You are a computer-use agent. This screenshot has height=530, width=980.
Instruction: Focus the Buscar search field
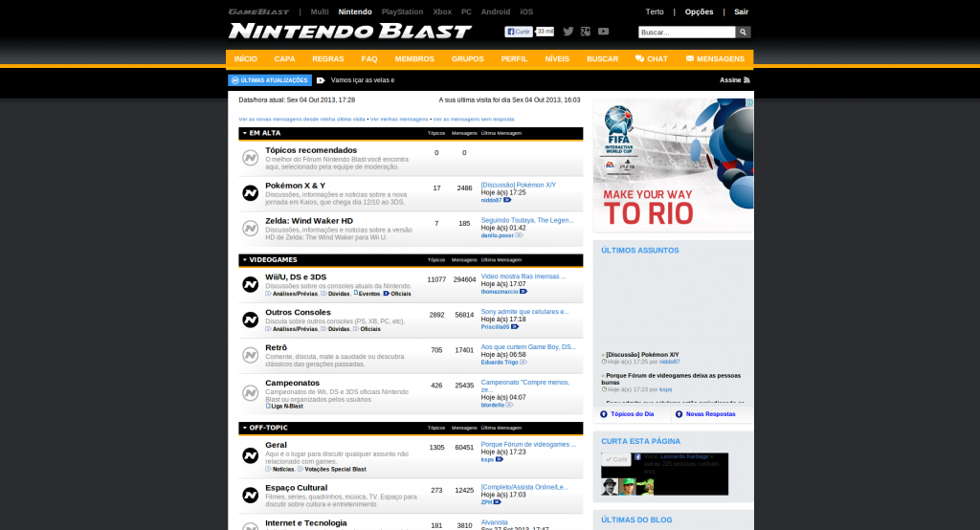click(x=686, y=32)
